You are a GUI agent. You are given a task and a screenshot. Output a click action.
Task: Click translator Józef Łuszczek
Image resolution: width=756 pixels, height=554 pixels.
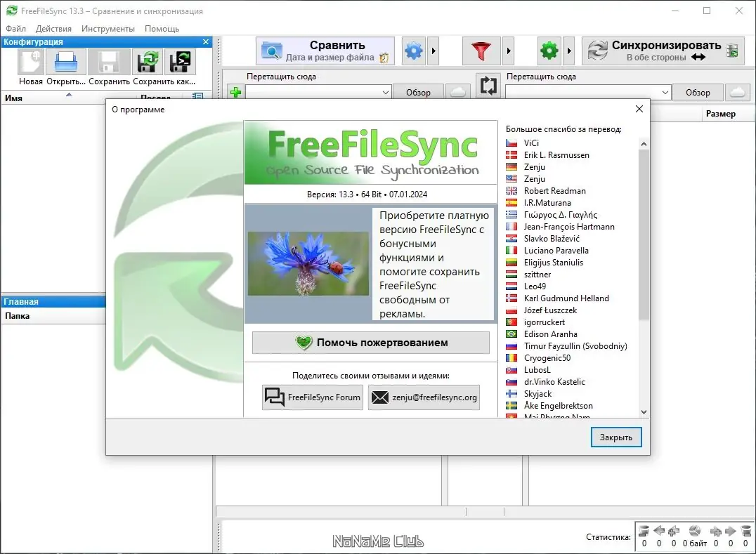tap(550, 310)
